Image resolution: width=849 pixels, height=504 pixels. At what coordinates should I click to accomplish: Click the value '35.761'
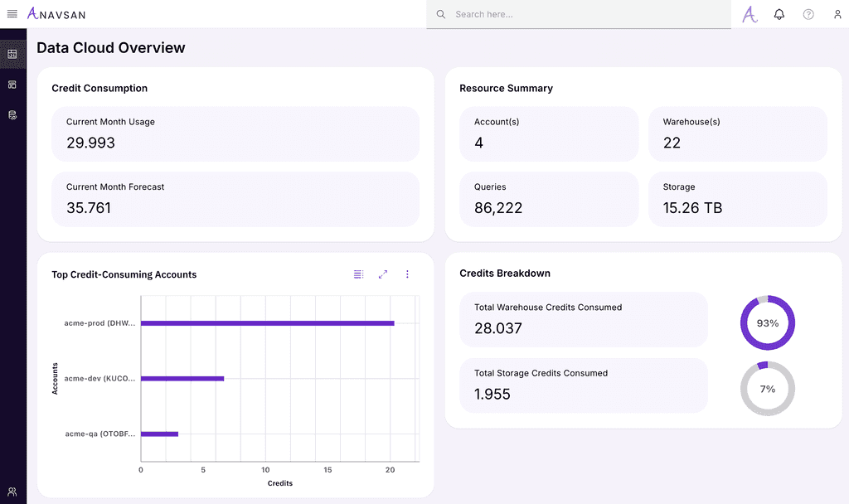pyautogui.click(x=88, y=208)
